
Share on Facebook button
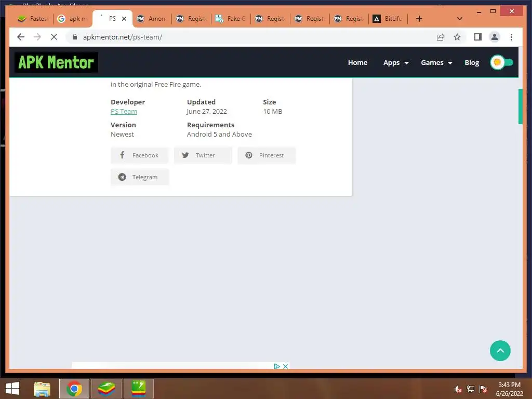coord(139,155)
